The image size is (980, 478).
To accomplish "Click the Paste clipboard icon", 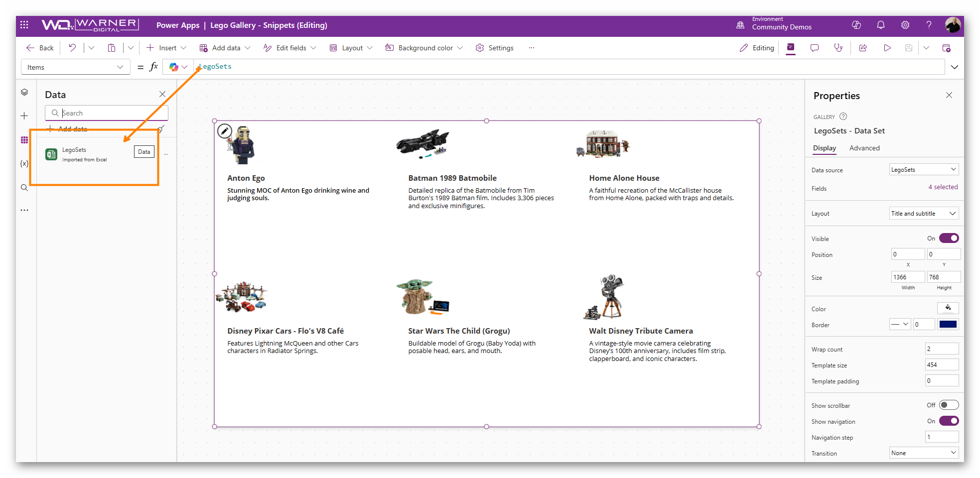I will 112,48.
